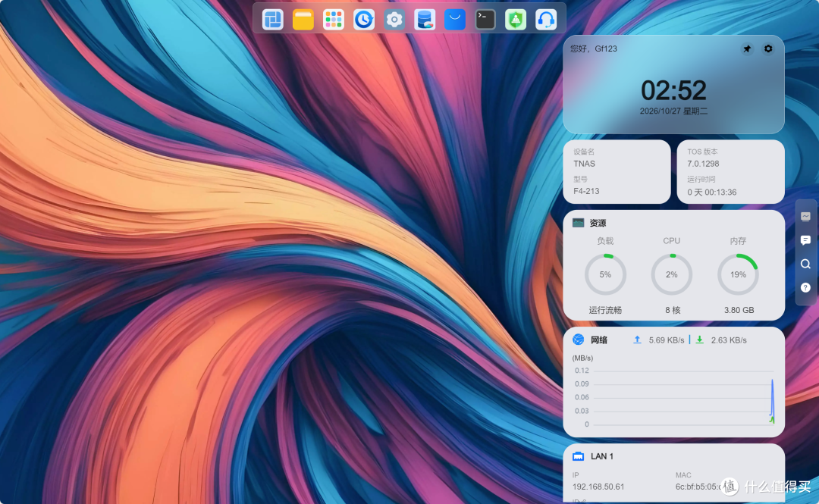Click the 02:52 clock display

point(674,90)
